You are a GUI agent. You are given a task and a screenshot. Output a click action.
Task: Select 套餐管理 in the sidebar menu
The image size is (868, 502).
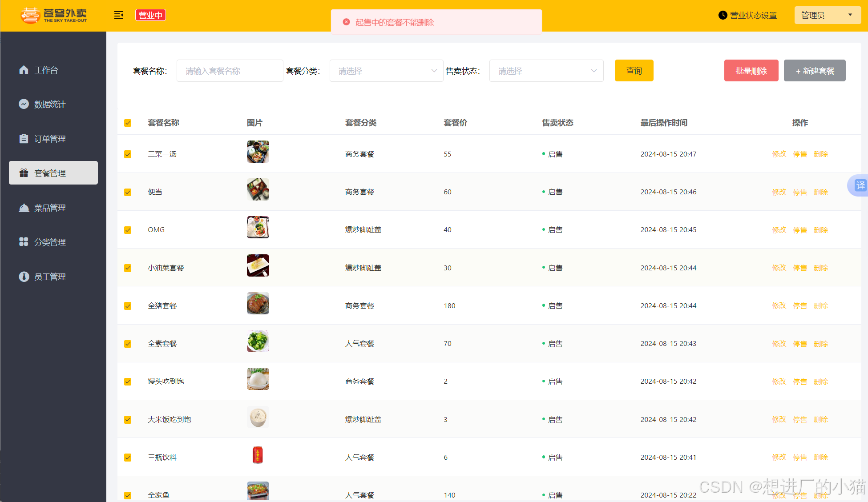click(53, 173)
